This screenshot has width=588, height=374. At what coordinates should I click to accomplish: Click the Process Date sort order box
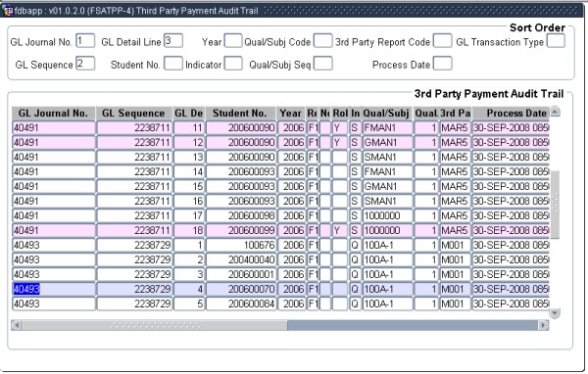pyautogui.click(x=443, y=64)
